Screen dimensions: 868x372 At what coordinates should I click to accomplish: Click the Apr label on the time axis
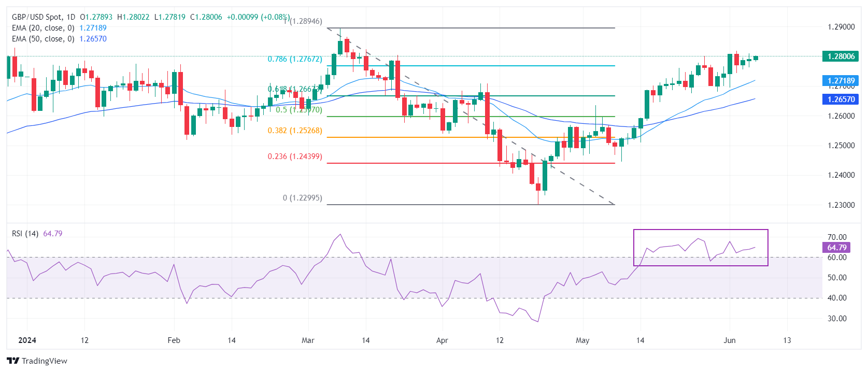click(x=442, y=340)
